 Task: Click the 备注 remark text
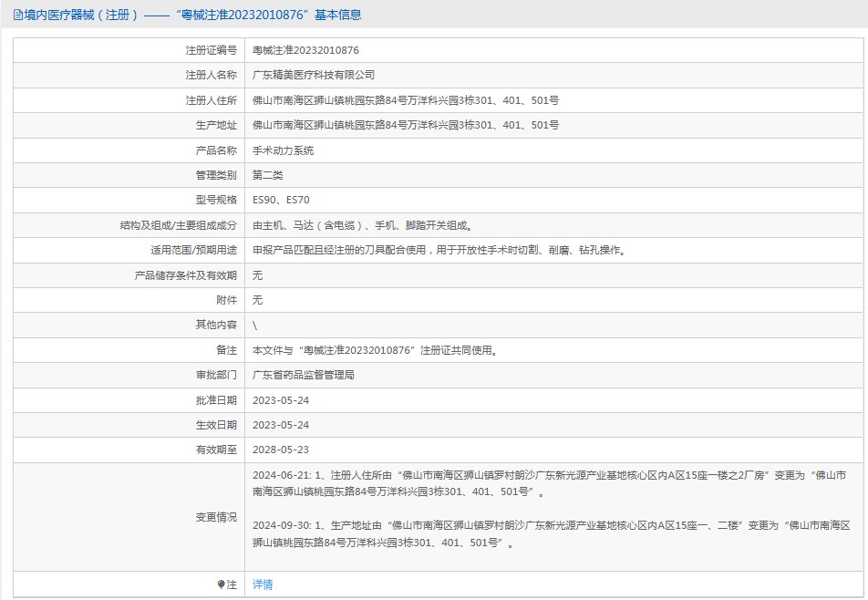point(376,350)
